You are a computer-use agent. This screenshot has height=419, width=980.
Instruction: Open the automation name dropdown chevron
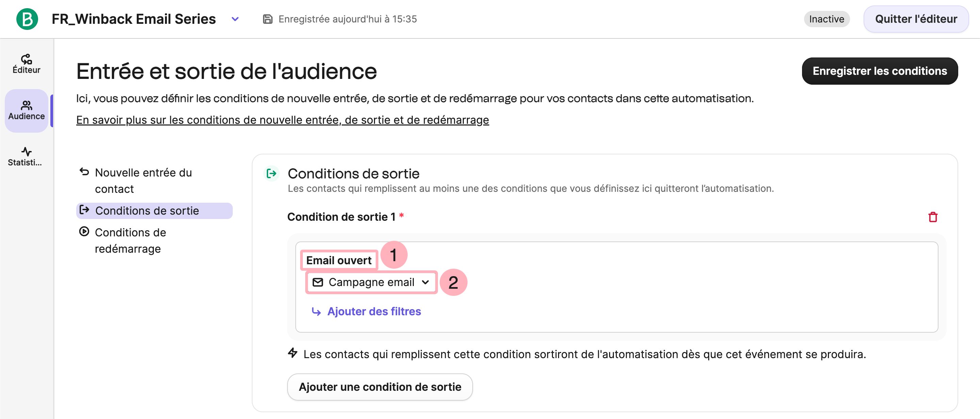pyautogui.click(x=235, y=19)
